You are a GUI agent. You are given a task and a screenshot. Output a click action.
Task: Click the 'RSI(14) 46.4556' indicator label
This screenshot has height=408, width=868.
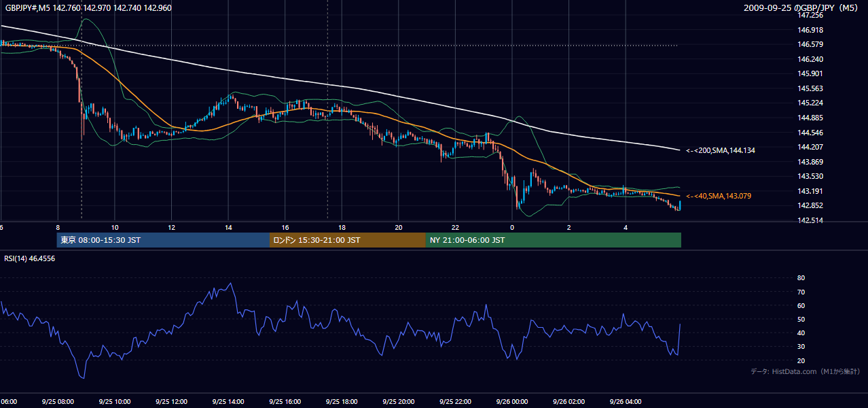coord(30,258)
